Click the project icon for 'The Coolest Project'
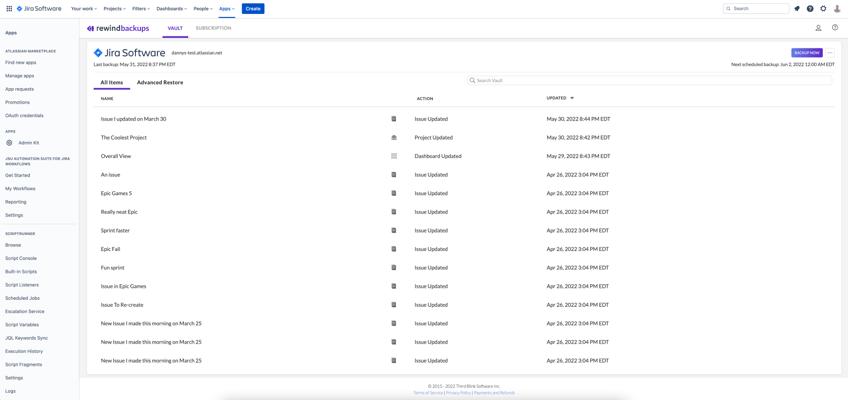The height and width of the screenshot is (400, 848). [394, 137]
